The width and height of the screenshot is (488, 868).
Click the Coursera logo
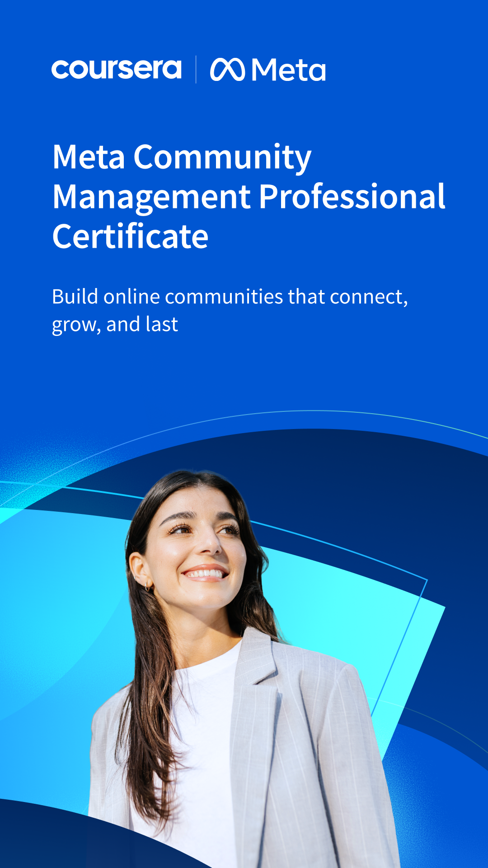117,69
